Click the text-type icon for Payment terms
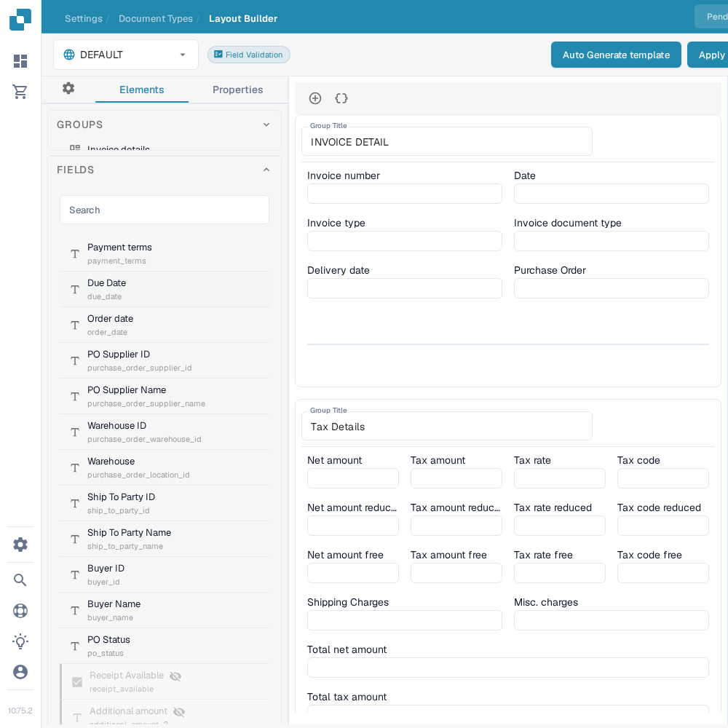The image size is (728, 728). point(75,253)
